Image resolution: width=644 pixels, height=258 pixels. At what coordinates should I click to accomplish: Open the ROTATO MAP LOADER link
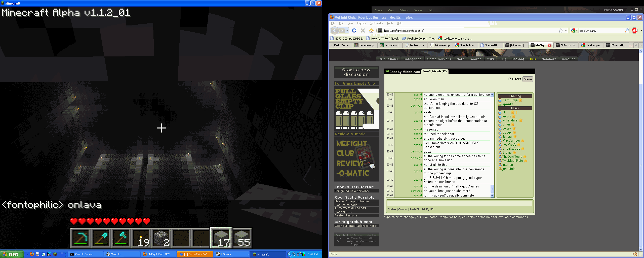pos(350,208)
